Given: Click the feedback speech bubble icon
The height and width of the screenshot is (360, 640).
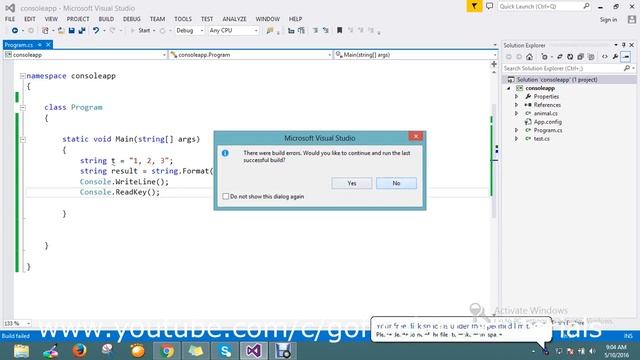Looking at the screenshot, I should 489,6.
